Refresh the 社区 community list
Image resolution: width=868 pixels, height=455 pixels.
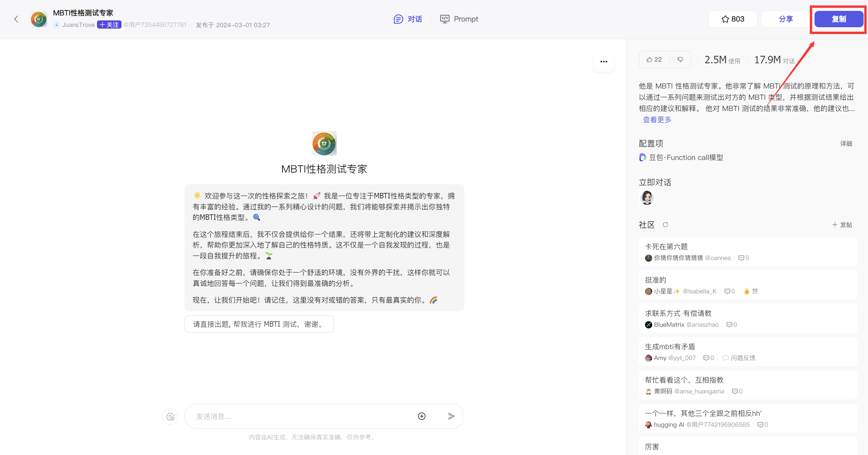[665, 225]
